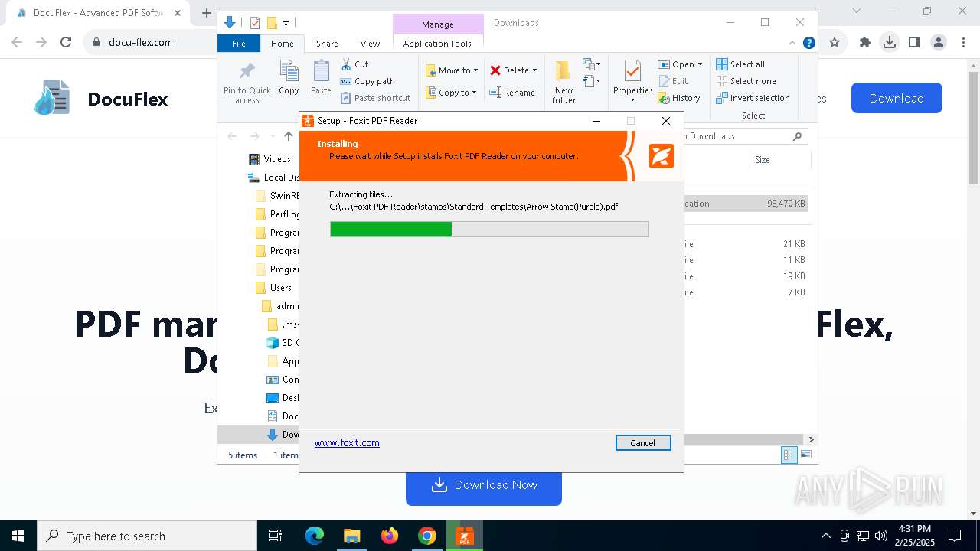Viewport: 980px width, 551px height.
Task: Click the Cancel button in Foxit Setup
Action: click(643, 443)
